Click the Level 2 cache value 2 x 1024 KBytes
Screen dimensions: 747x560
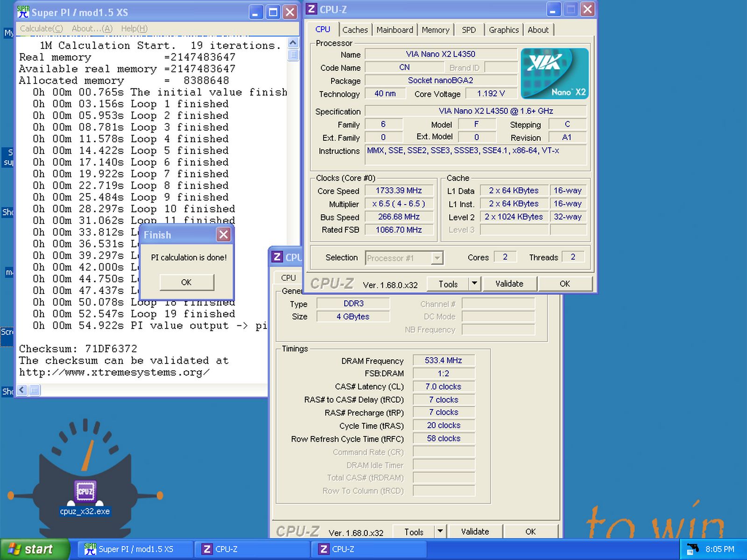pos(514,217)
